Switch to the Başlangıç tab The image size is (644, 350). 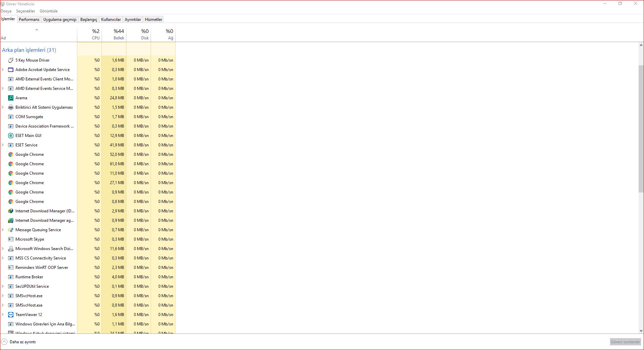click(x=89, y=20)
